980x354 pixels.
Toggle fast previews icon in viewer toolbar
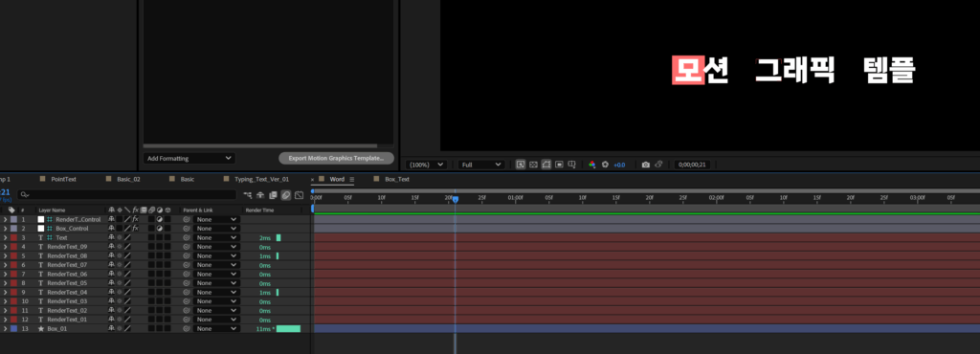tap(520, 165)
